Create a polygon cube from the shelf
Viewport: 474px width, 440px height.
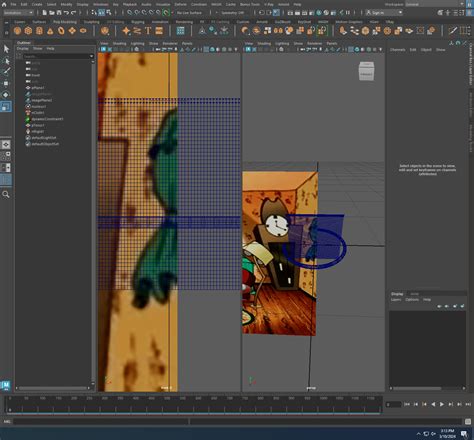pyautogui.click(x=28, y=31)
